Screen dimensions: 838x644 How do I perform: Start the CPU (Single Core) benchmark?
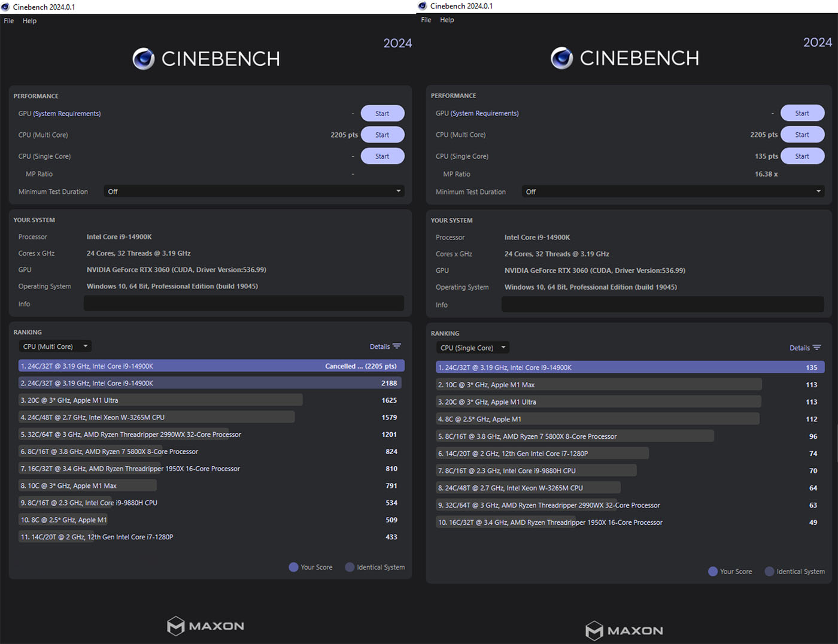pos(382,156)
